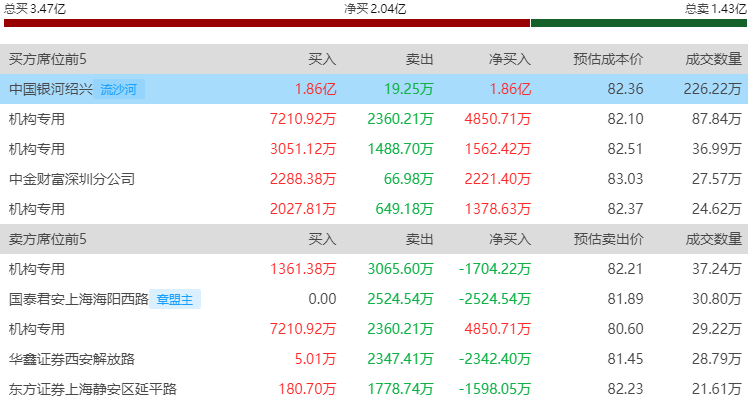Click the 19.25万 sell value
The height and width of the screenshot is (401, 750).
[x=409, y=89]
